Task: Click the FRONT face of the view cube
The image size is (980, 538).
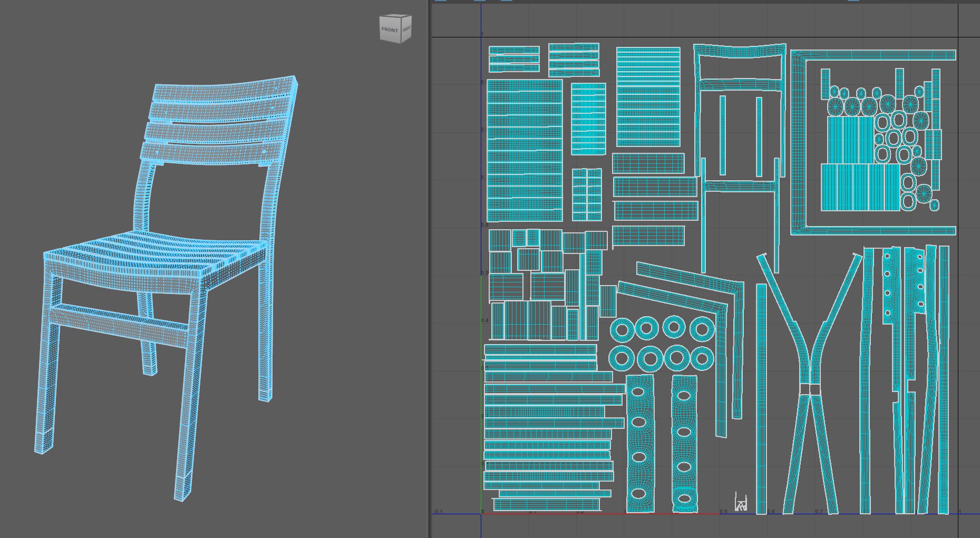Action: (x=390, y=30)
